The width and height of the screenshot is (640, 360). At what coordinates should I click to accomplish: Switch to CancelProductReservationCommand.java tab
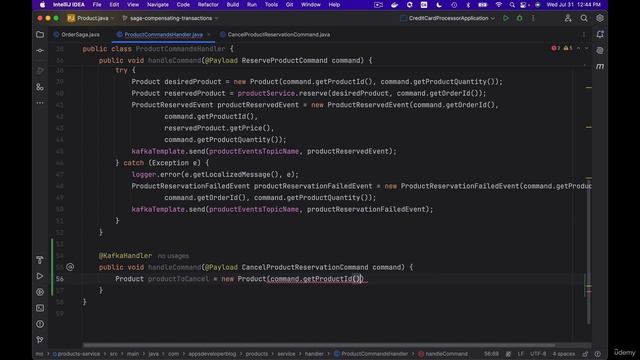[x=275, y=35]
